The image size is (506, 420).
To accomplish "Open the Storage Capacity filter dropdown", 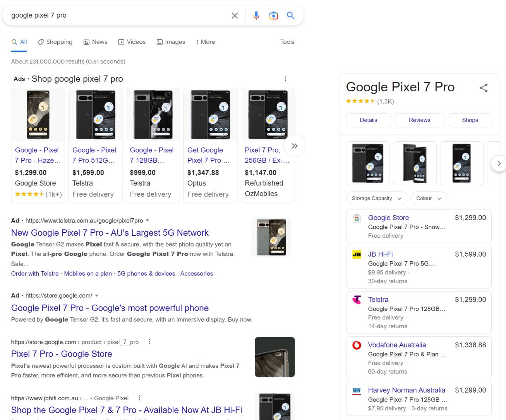I will tap(377, 198).
